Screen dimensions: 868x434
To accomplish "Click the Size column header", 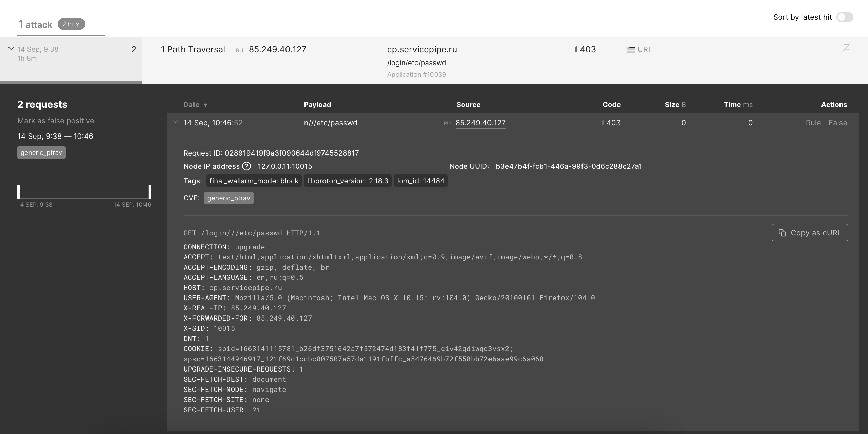I will [675, 105].
